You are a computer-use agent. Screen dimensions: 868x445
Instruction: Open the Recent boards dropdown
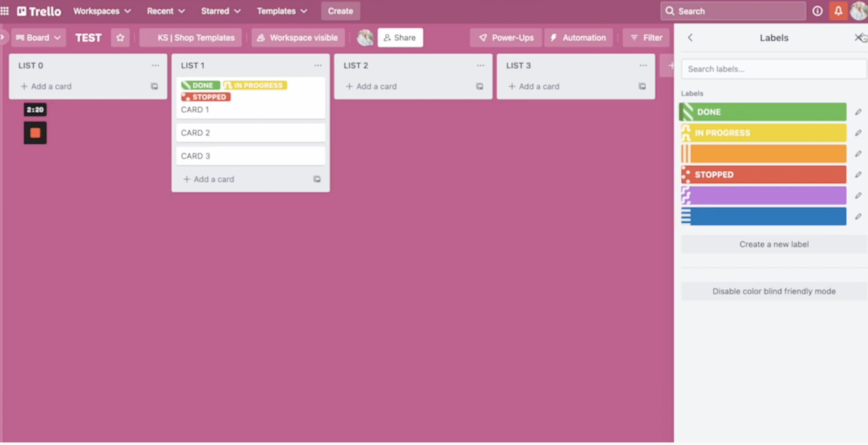[x=166, y=11]
